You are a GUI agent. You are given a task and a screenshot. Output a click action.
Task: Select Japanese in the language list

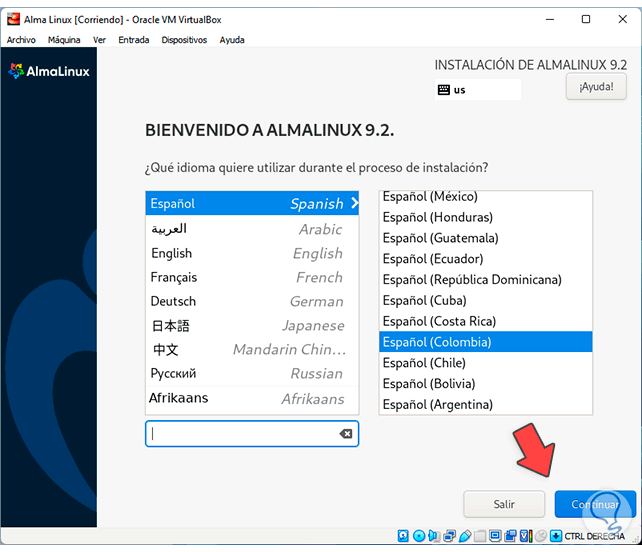click(252, 326)
